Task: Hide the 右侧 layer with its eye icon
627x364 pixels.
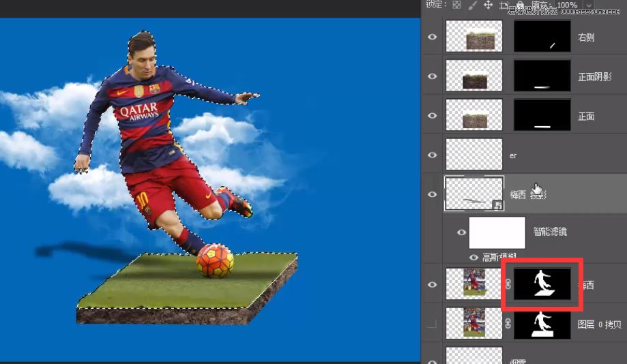Action: tap(432, 37)
